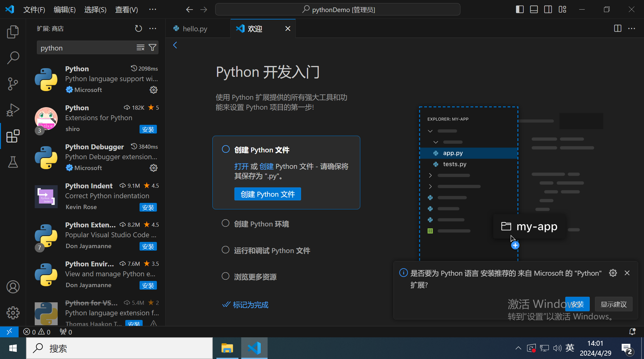644x359 pixels.
Task: Split the editor to the right
Action: point(617,28)
